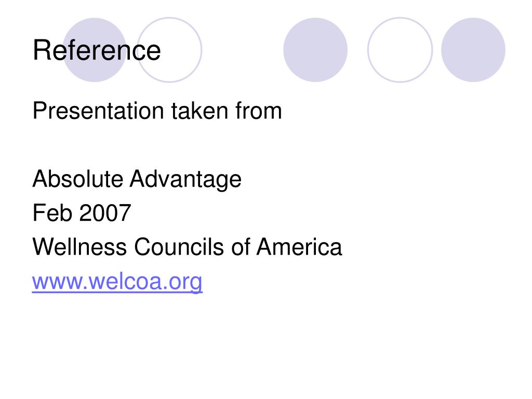Select the middle filled lavender circle
Screen dimensions: 532x399
pos(315,50)
